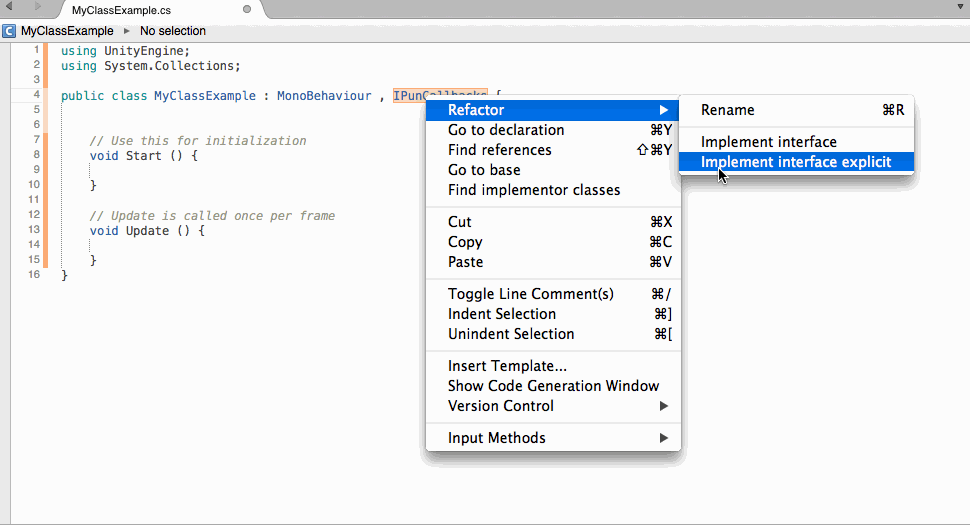Image resolution: width=970 pixels, height=525 pixels.
Task: Click MyClassExample name in class declaration
Action: (205, 96)
